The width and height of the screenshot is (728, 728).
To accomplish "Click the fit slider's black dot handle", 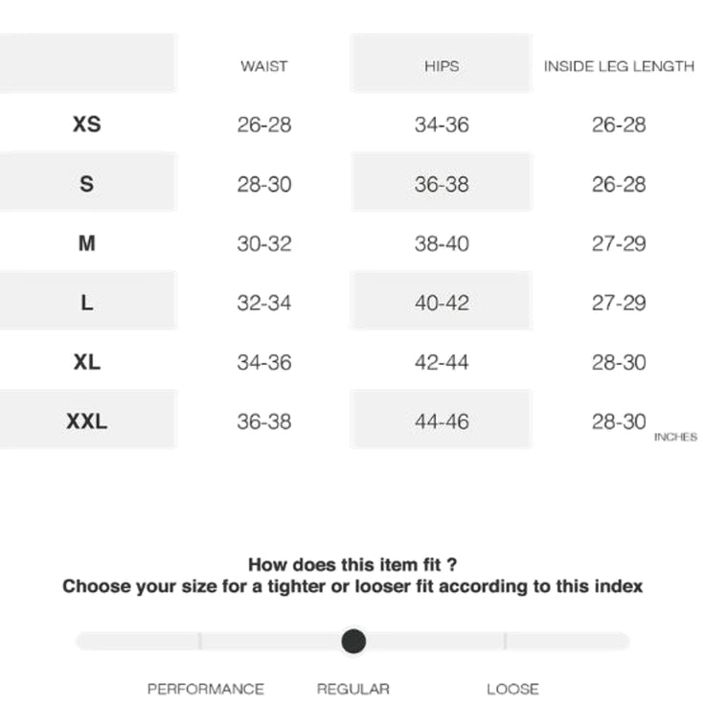I will (353, 641).
